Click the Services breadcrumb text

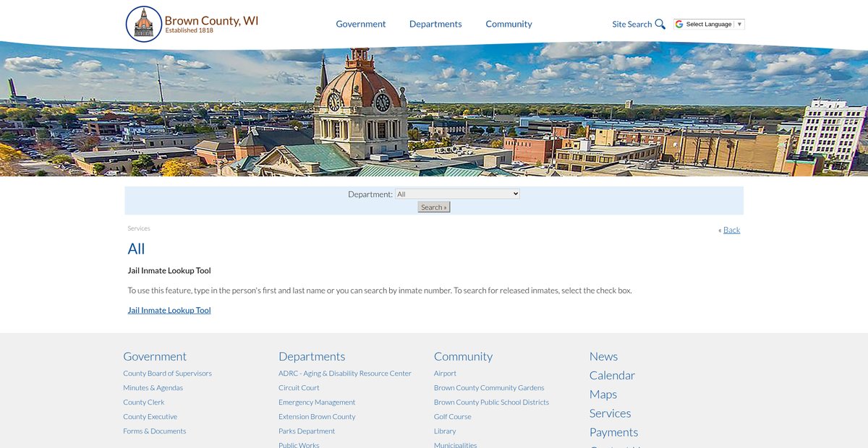point(139,228)
